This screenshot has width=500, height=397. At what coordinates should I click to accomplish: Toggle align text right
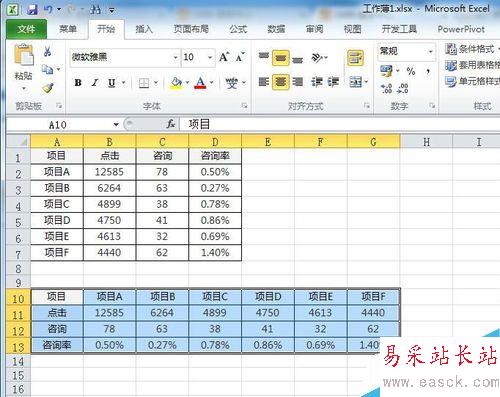[x=298, y=82]
